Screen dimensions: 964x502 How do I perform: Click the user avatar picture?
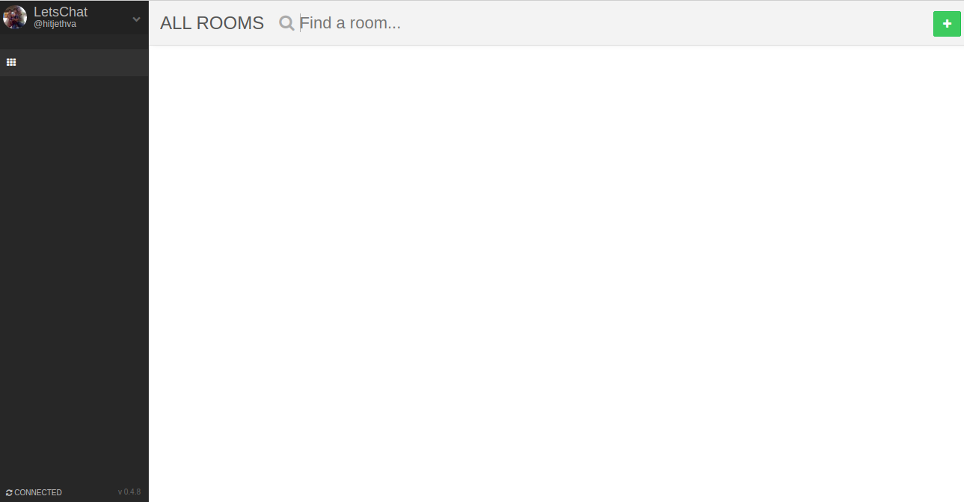(15, 17)
